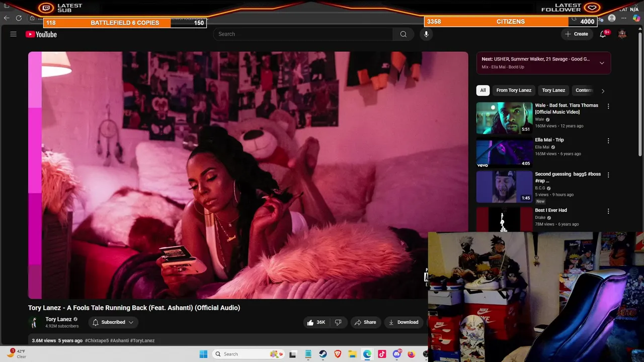Click the Windows taskbar search box
This screenshot has height=362, width=644.
[x=248, y=354]
